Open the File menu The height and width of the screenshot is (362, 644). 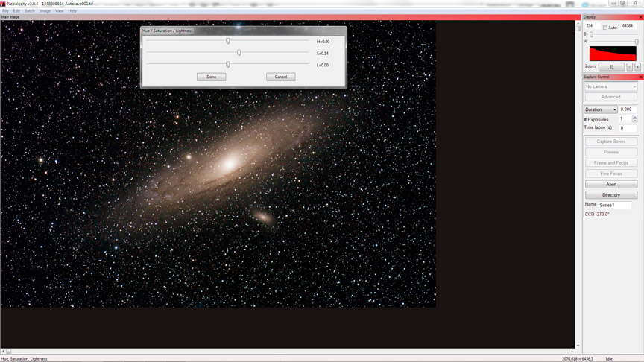[6, 11]
